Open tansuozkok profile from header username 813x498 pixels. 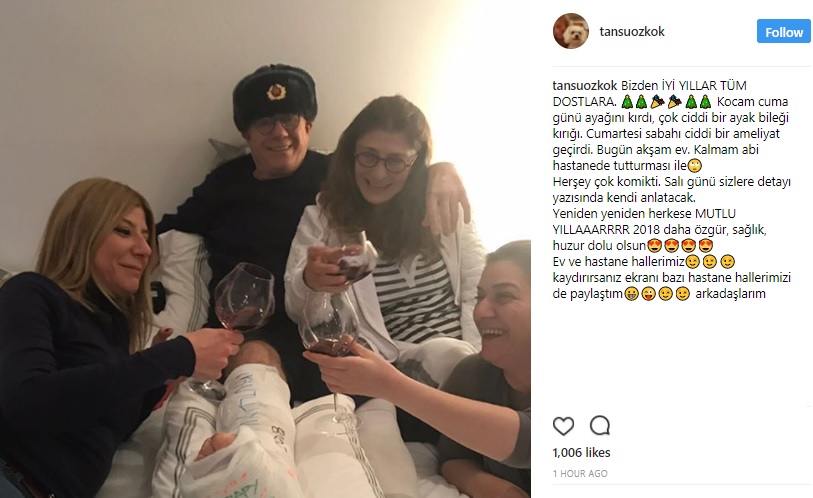tap(632, 32)
